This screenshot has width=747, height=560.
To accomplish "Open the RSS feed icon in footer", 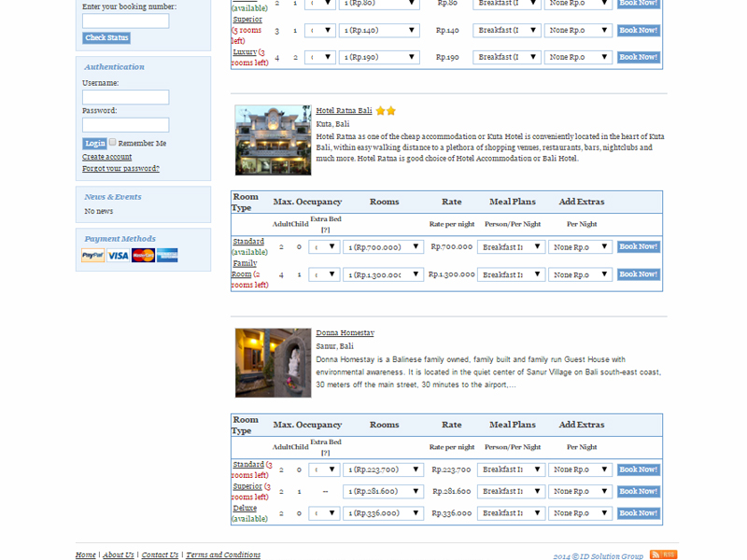I will pyautogui.click(x=663, y=555).
